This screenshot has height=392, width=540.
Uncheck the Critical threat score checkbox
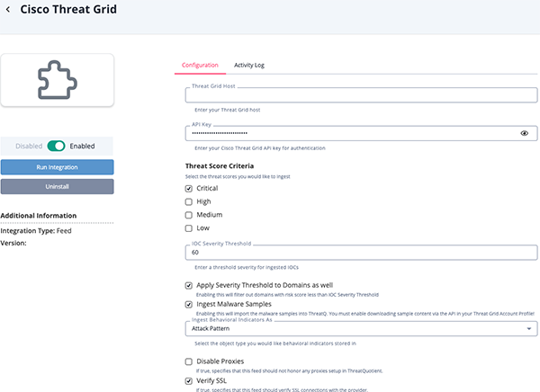pos(189,189)
